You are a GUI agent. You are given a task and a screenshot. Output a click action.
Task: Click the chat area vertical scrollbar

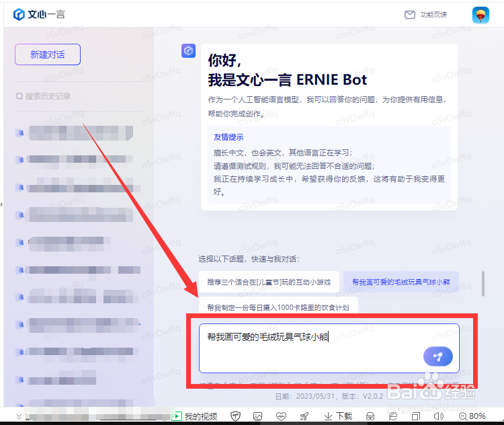pos(482,284)
